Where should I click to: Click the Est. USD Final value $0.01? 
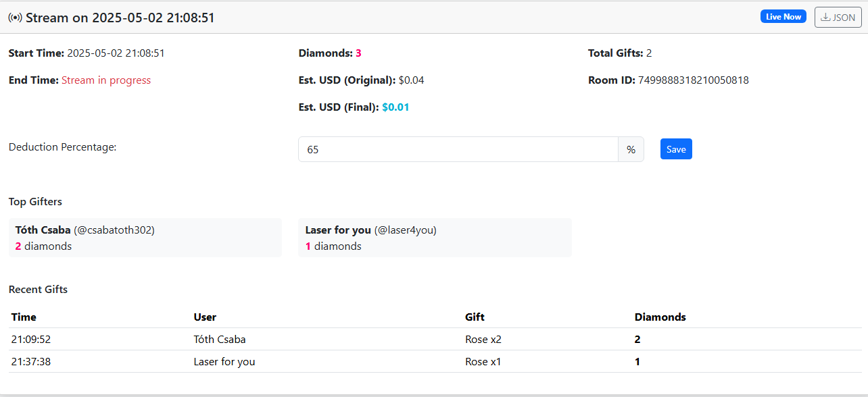click(x=395, y=107)
